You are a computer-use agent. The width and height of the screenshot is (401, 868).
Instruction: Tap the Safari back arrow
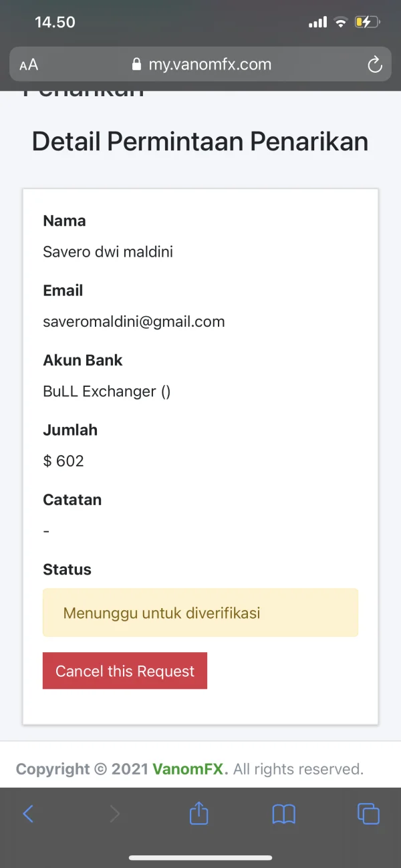[x=28, y=813]
